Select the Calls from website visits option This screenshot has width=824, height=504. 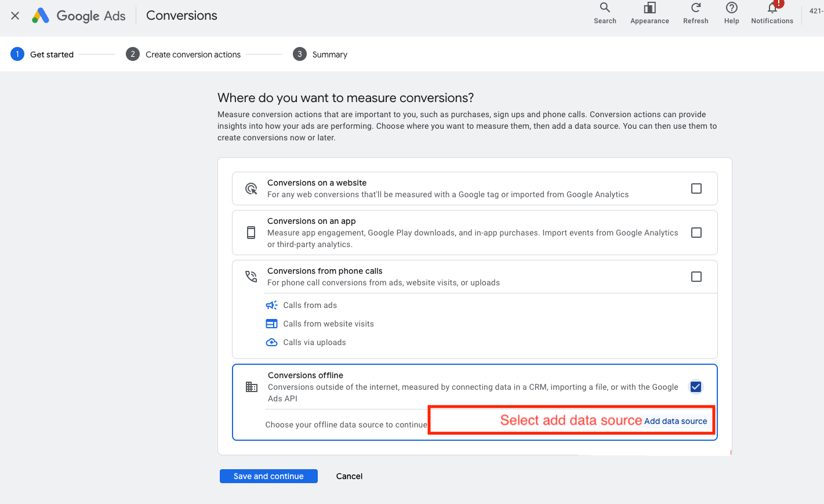click(x=328, y=324)
